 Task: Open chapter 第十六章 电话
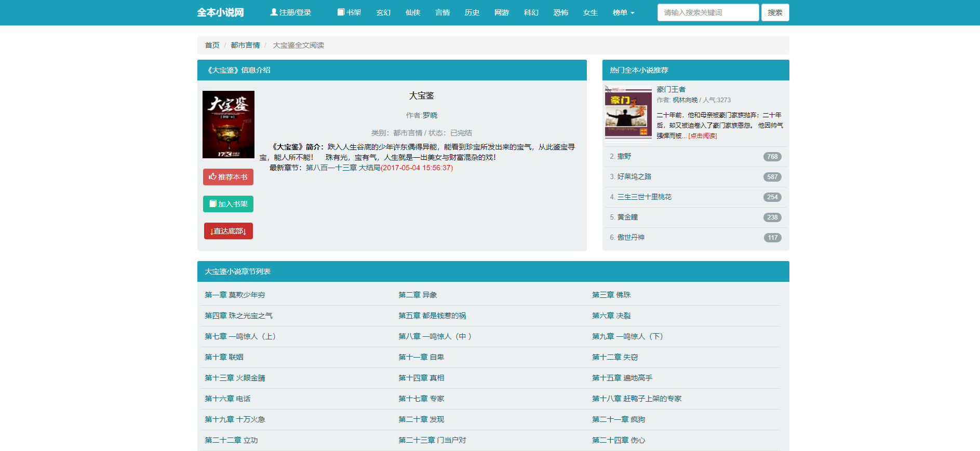[227, 399]
